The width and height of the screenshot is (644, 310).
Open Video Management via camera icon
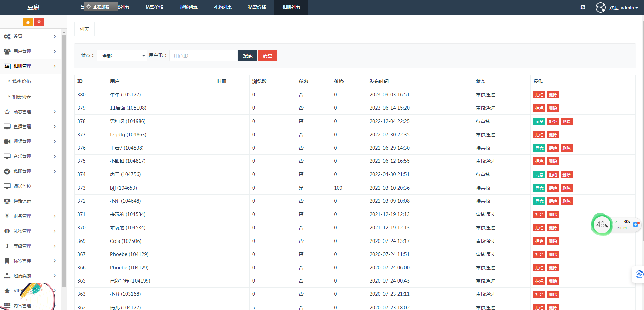tap(7, 141)
